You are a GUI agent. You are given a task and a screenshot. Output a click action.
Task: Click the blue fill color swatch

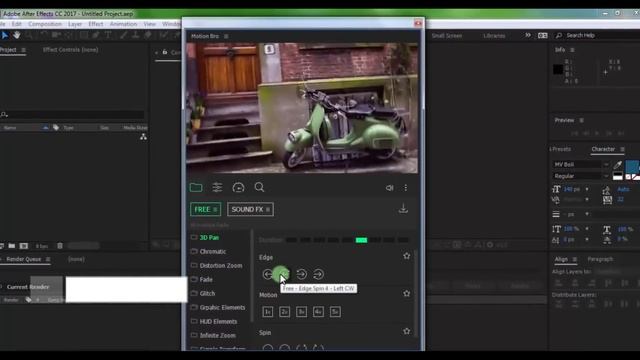click(632, 166)
